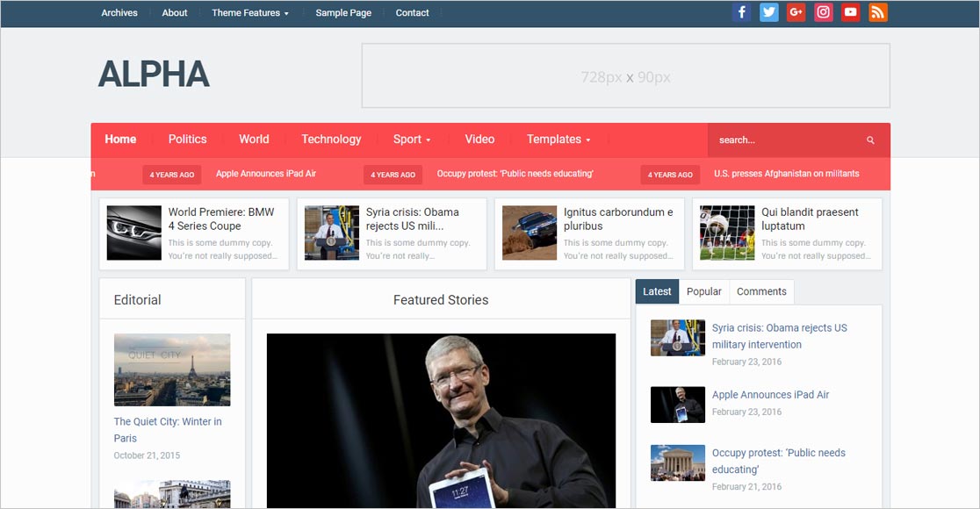This screenshot has width=980, height=509.
Task: Click the Obama podium thumbnail in top cards
Action: pyautogui.click(x=332, y=233)
